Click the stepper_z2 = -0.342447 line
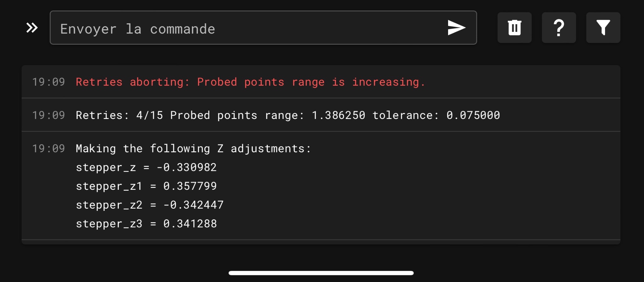644x282 pixels. coord(150,205)
